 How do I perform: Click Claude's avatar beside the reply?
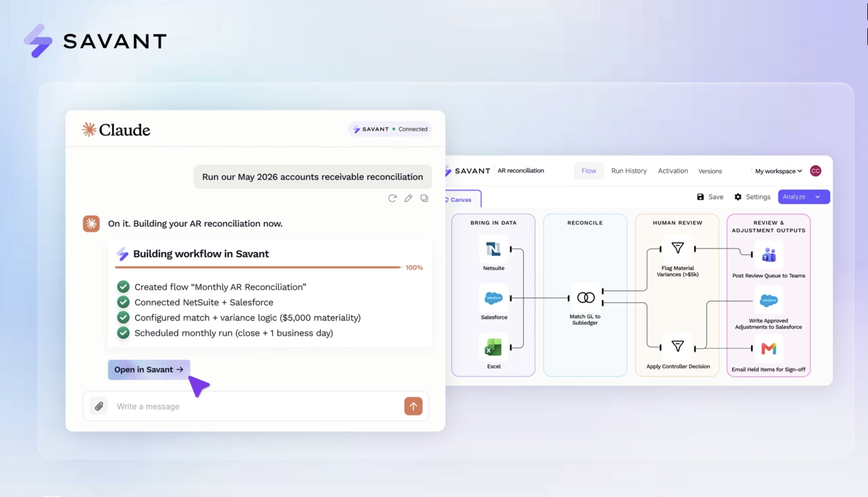[91, 224]
